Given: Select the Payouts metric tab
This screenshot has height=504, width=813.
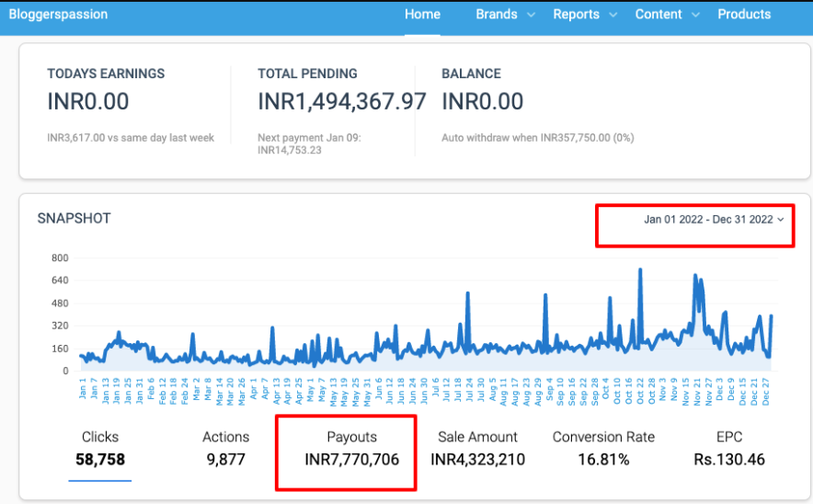Looking at the screenshot, I should (x=351, y=449).
